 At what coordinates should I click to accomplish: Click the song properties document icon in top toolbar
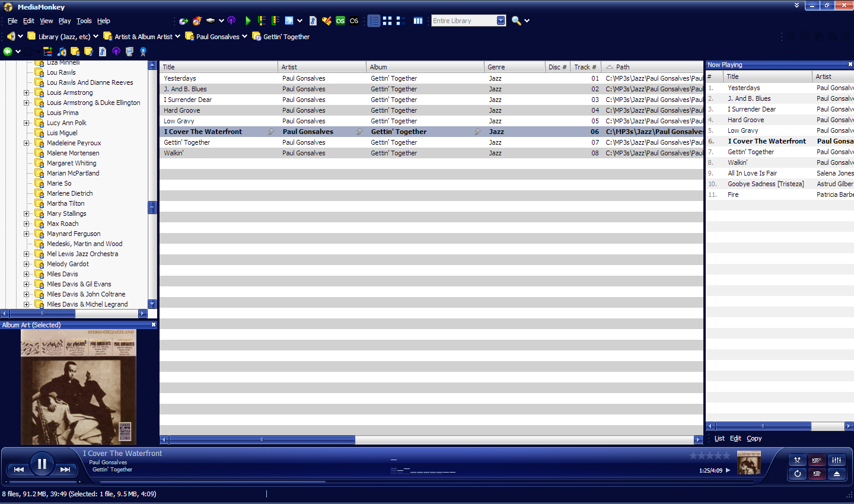(x=313, y=21)
